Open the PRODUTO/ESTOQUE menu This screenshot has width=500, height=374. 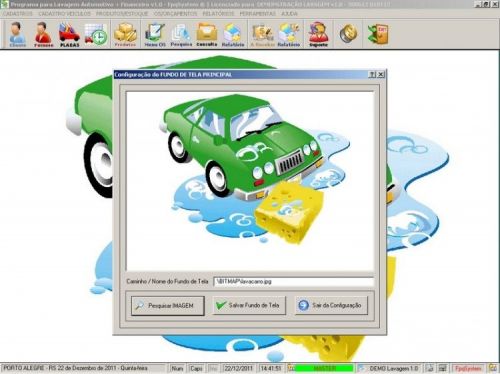click(x=122, y=14)
